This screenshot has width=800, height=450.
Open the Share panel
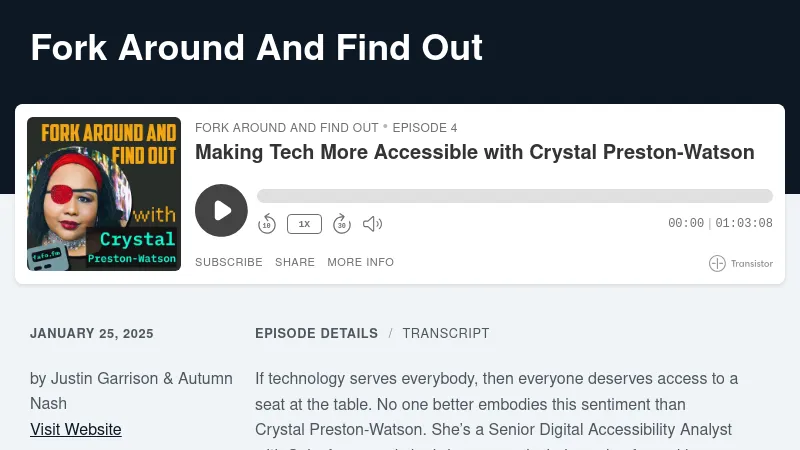(x=295, y=262)
